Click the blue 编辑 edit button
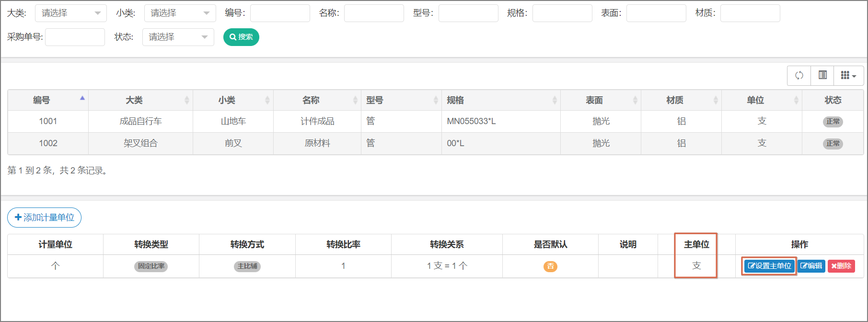The height and width of the screenshot is (322, 868). click(x=811, y=266)
